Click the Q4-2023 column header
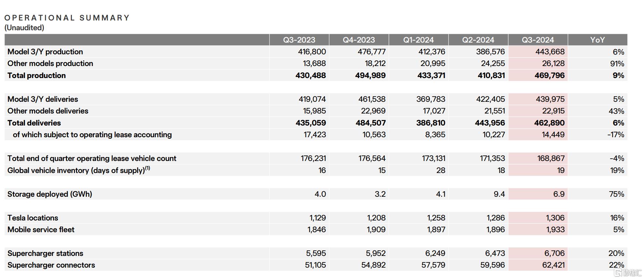This screenshot has width=644, height=279. (359, 40)
